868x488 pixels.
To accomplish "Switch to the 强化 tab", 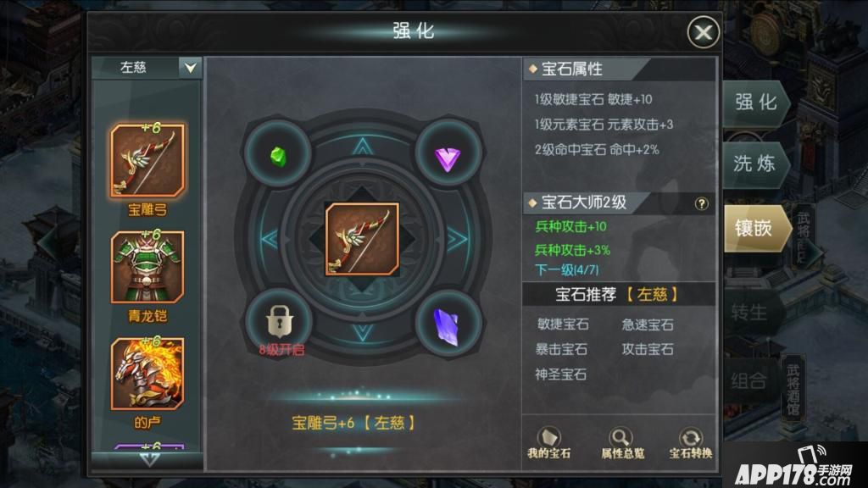I will 755,103.
